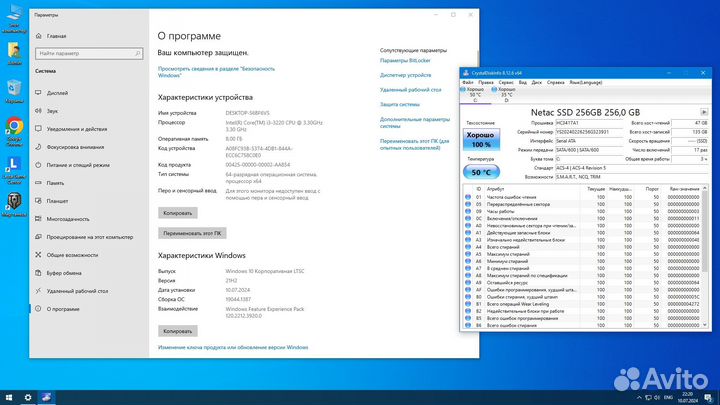Click Копировать under device specifications
Screen dimensions: 720x405
pos(178,213)
